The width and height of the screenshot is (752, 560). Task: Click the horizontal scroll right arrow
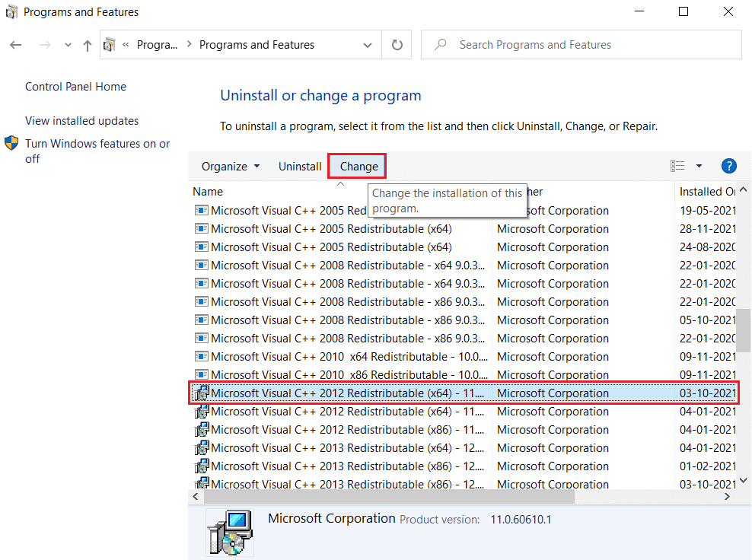727,497
